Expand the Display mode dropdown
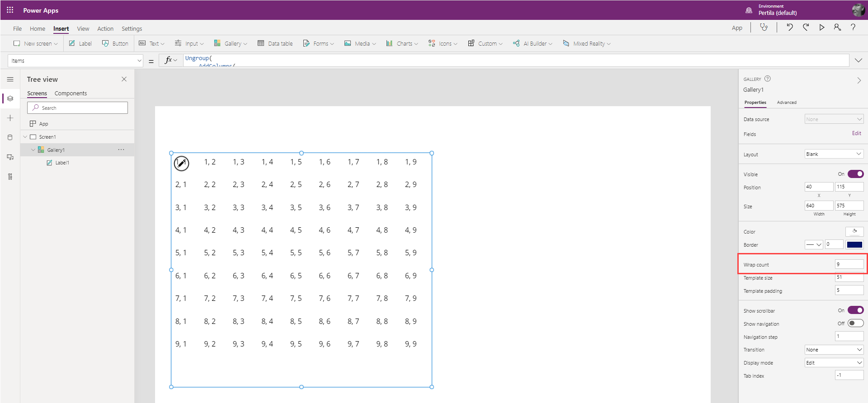 (x=834, y=363)
